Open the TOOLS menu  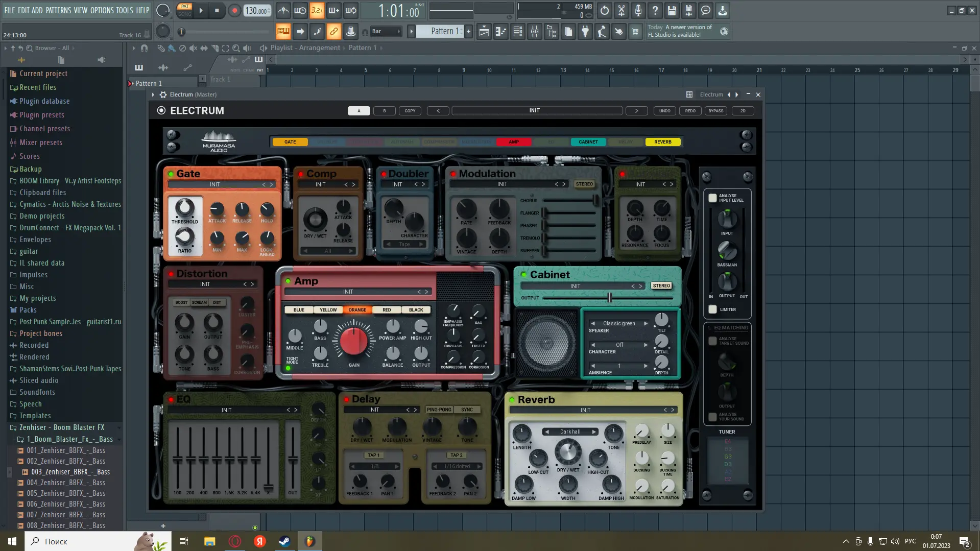point(125,10)
